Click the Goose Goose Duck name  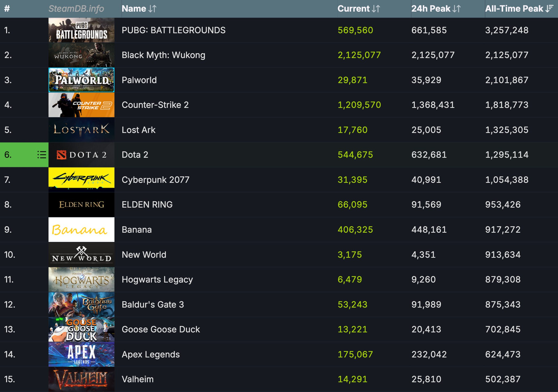tap(161, 329)
